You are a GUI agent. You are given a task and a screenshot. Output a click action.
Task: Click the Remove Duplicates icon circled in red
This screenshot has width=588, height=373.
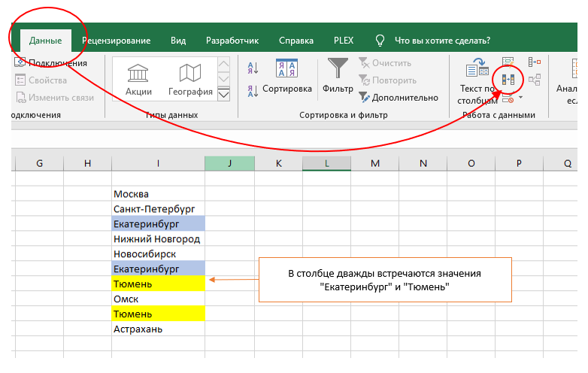508,80
